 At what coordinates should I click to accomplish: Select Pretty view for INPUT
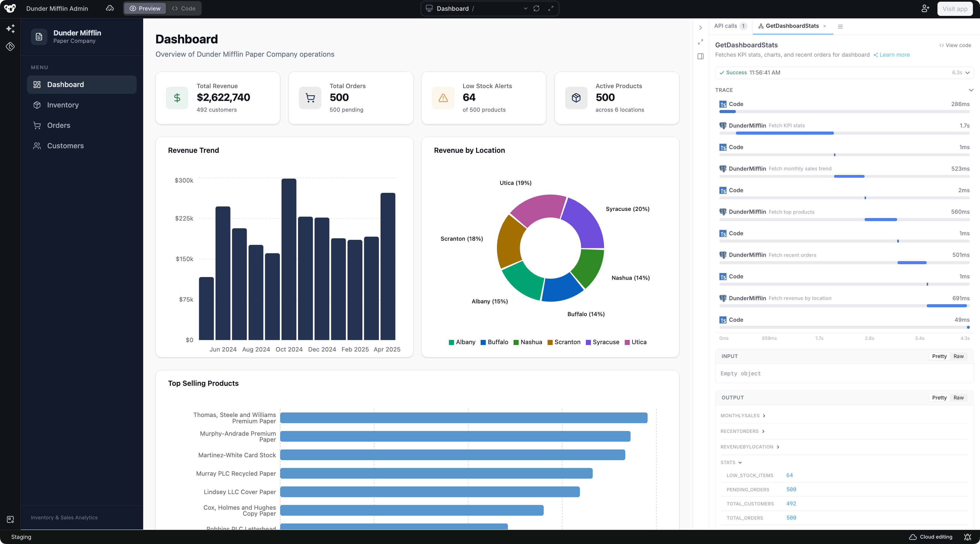click(x=939, y=356)
